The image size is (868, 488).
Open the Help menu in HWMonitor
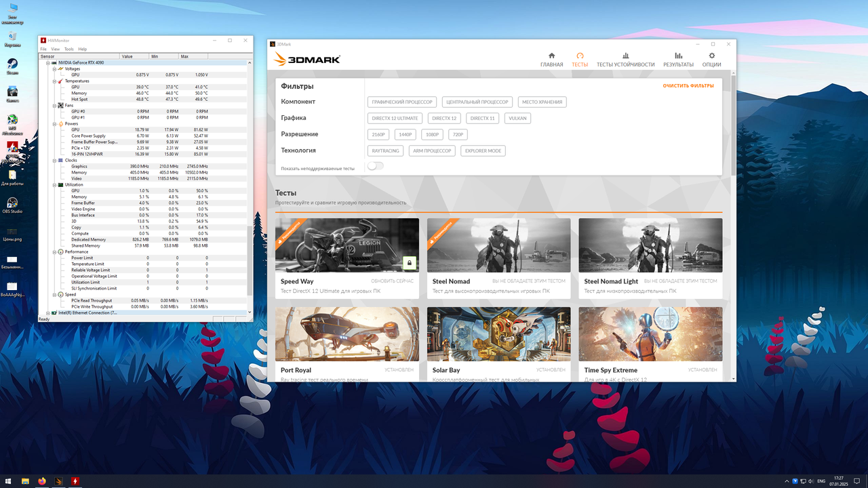pos(83,49)
